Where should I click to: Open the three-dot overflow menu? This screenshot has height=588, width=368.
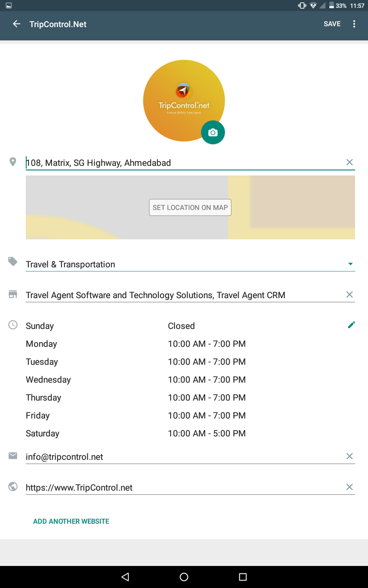[354, 24]
